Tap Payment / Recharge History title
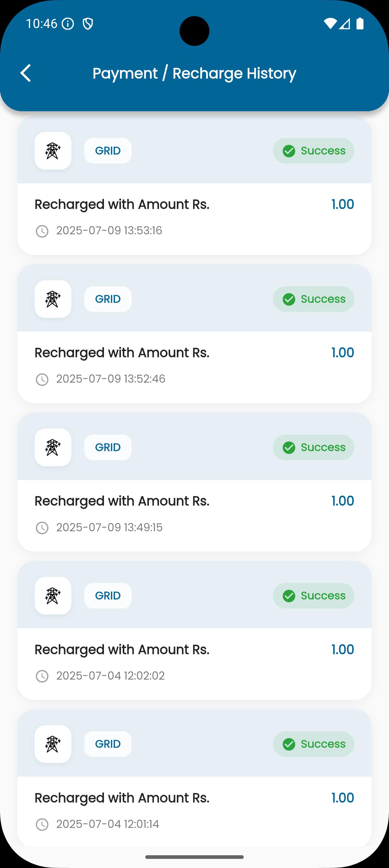 pyautogui.click(x=194, y=73)
